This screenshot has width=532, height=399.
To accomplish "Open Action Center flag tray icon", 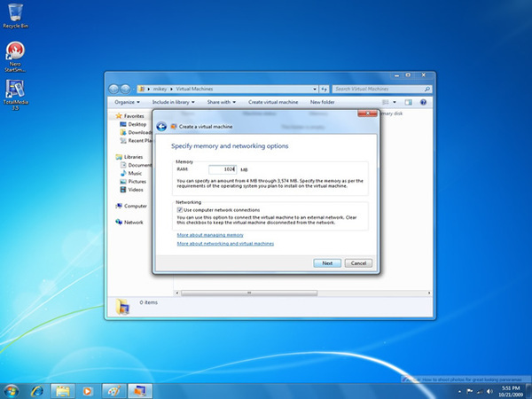I will 470,391.
